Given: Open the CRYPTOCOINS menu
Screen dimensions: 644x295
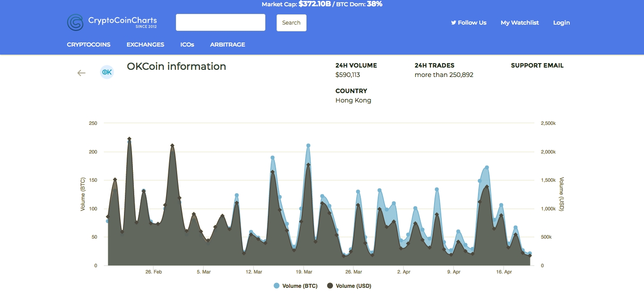Looking at the screenshot, I should [89, 45].
